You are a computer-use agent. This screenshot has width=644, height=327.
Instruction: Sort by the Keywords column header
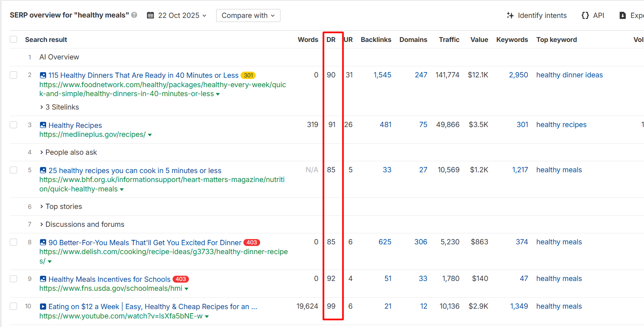[512, 40]
